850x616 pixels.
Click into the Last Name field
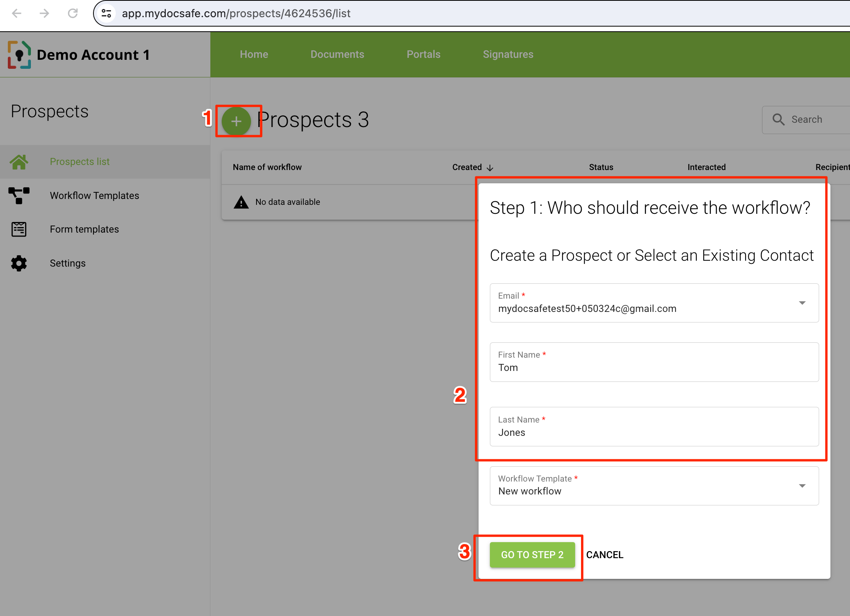pos(654,432)
